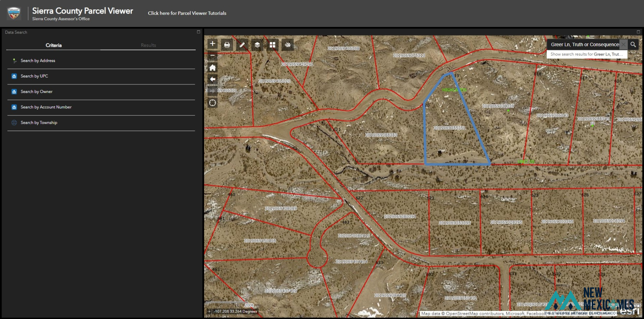Select Search by UPC
This screenshot has width=644, height=319.
[x=101, y=76]
